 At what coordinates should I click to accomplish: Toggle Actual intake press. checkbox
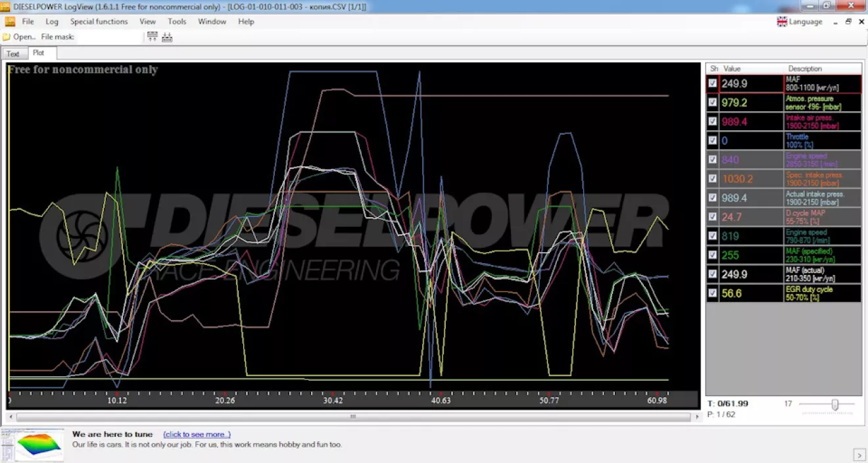pos(713,198)
